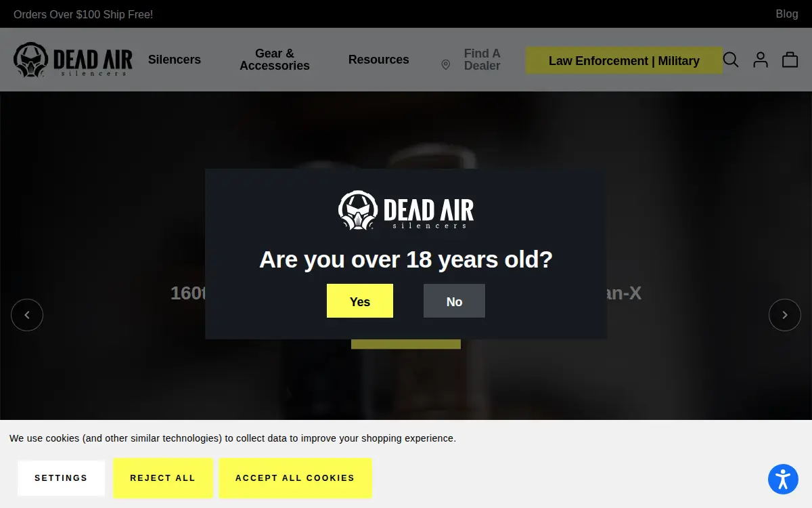This screenshot has width=812, height=508.
Task: Go to previous slide arrow
Action: (x=27, y=315)
